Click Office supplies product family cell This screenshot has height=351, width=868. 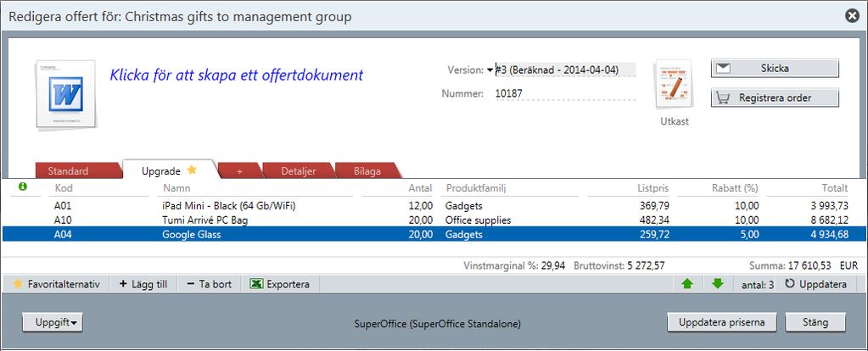pos(478,220)
